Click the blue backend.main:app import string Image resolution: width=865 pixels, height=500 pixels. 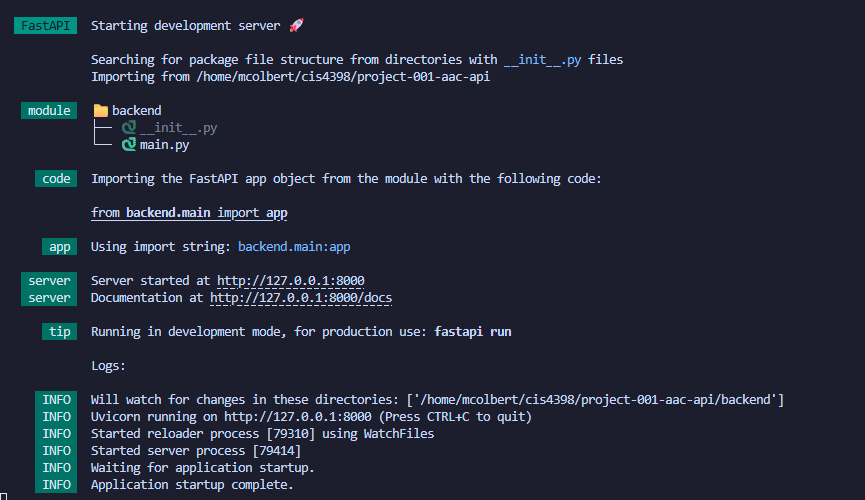294,247
